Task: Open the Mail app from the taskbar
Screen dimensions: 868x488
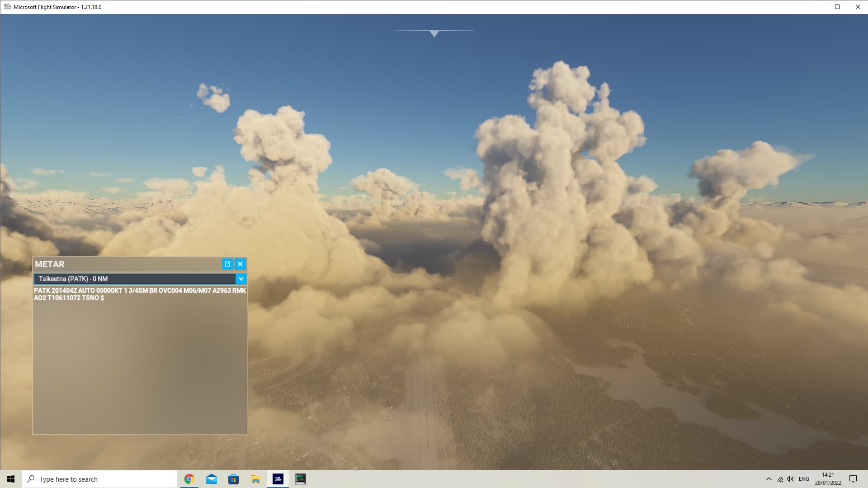Action: tap(211, 479)
